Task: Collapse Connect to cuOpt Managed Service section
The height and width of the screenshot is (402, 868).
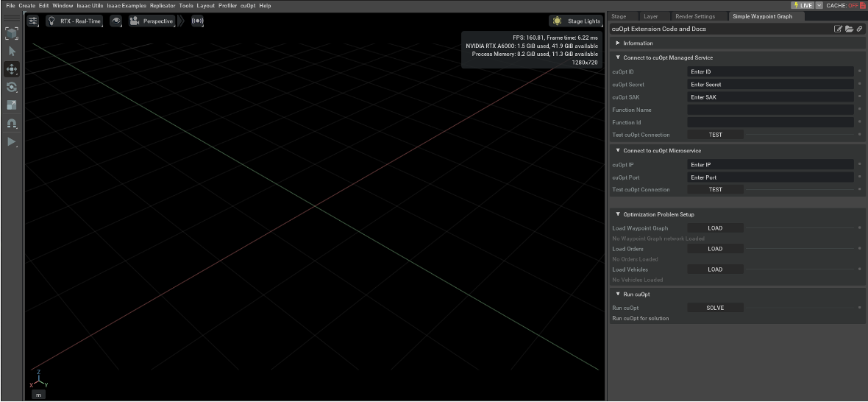Action: click(737, 57)
